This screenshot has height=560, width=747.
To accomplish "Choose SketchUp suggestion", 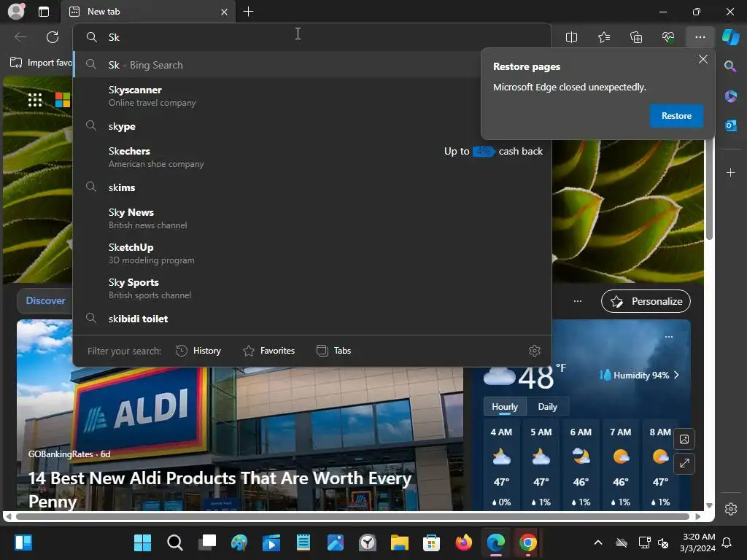I will tap(312, 253).
